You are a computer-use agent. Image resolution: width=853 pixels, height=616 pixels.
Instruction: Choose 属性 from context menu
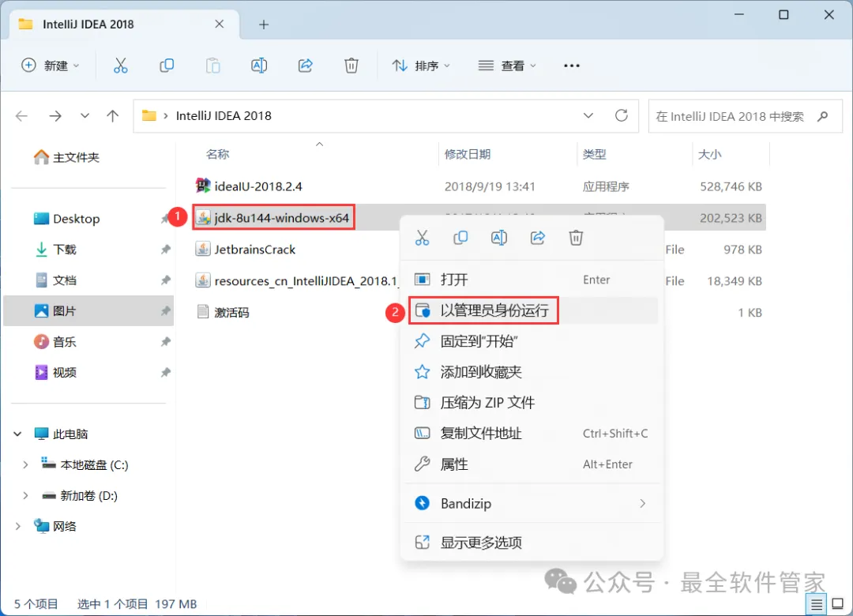[532, 464]
